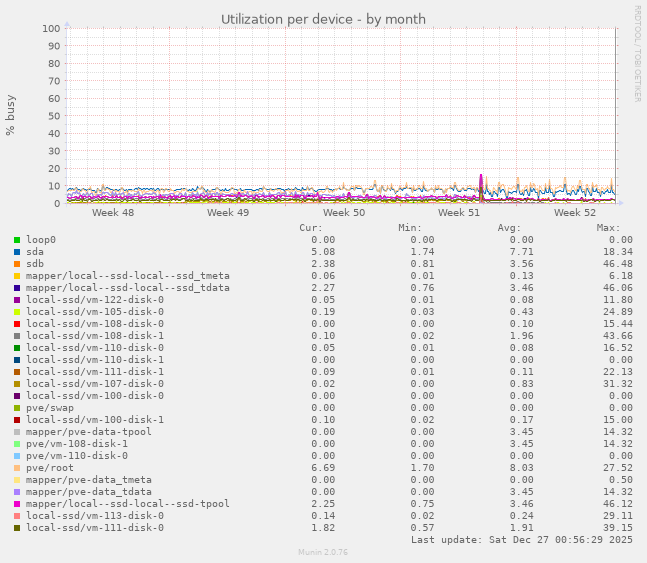Click the 'pve/root' legend entry
This screenshot has height=563, width=647.
click(50, 468)
